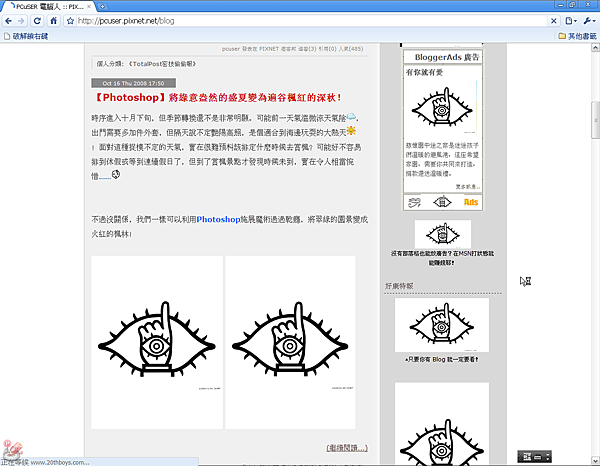Open the left post image thumbnail
Viewport: 600px width, 466px height.
pos(157,342)
